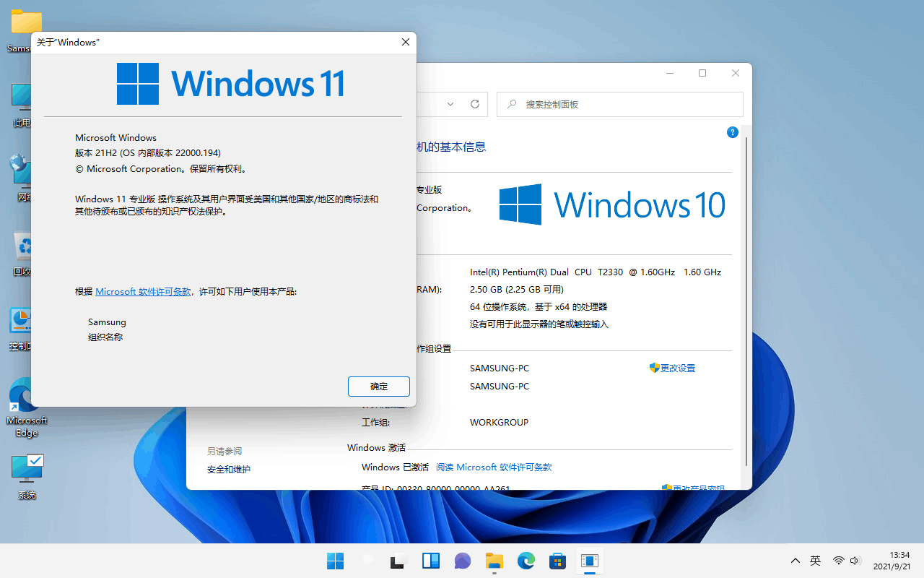Open Control Panel help question icon
The height and width of the screenshot is (578, 924).
732,132
